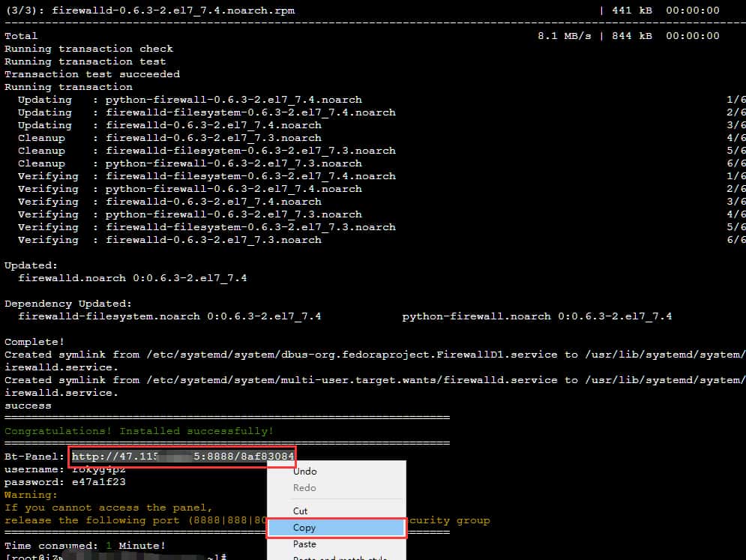Click Cut in the context menu
746x560 pixels.
(x=301, y=511)
